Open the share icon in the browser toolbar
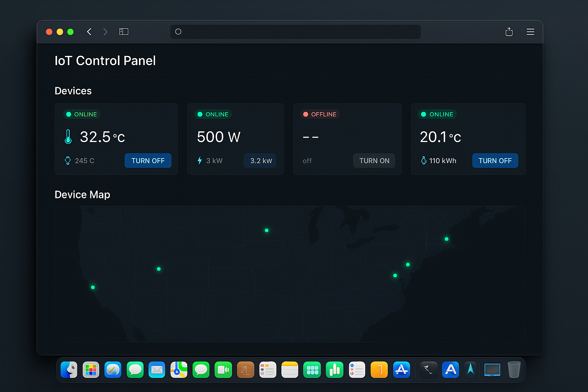Image resolution: width=588 pixels, height=392 pixels. 509,32
